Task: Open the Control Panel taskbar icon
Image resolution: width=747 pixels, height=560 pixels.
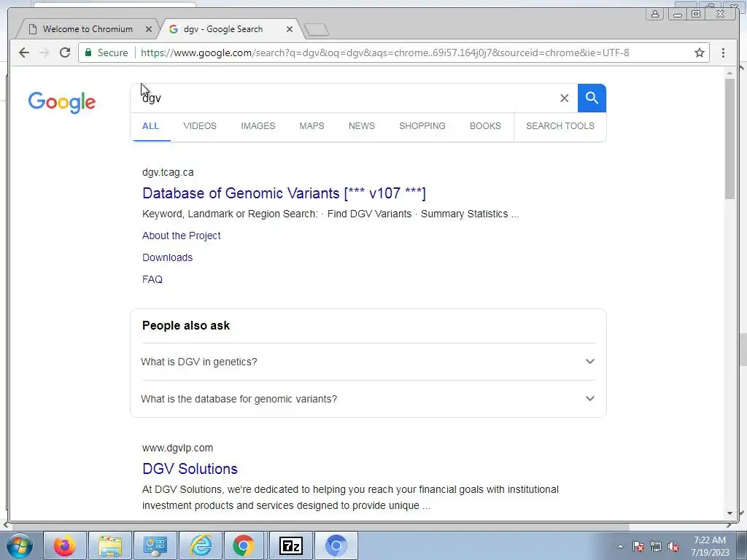Action: [x=155, y=545]
